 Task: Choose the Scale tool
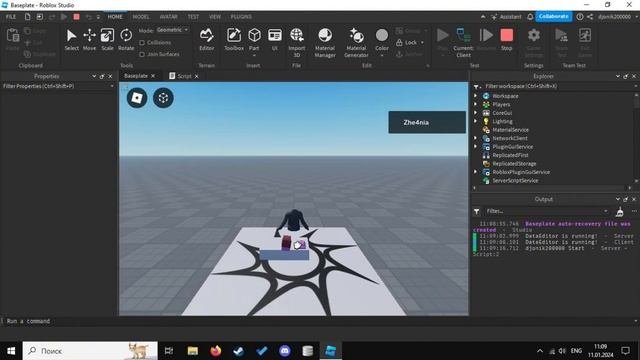click(x=107, y=40)
